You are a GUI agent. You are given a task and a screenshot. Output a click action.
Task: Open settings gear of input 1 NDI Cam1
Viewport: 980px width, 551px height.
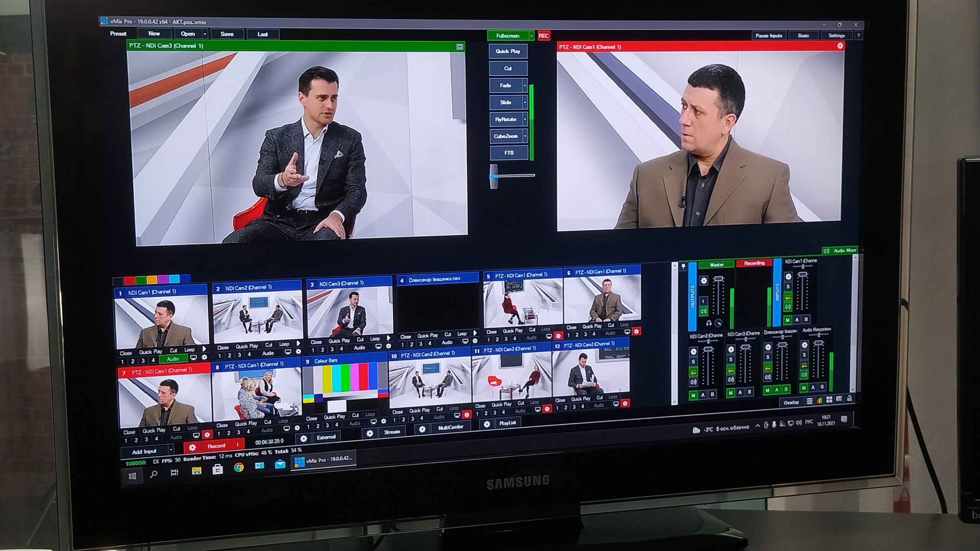[204, 357]
